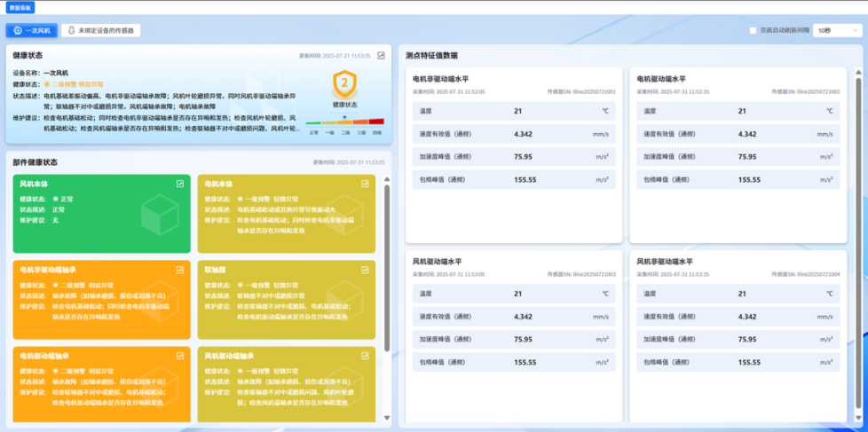Open trend chart icon in 健康状态 panel

coord(381,55)
